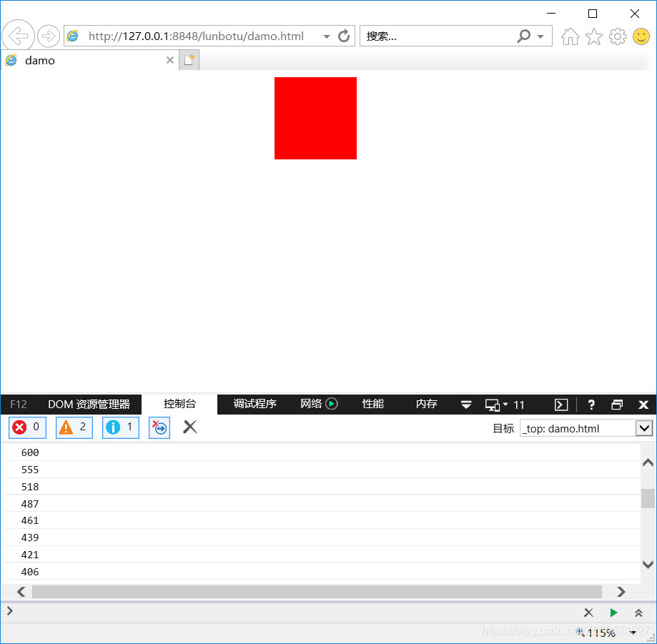657x644 pixels.
Task: Click the smiley feedback icon
Action: 641,36
